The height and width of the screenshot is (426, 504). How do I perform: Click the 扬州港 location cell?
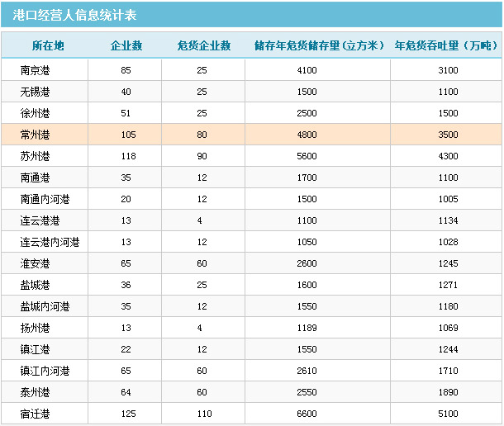[36, 328]
